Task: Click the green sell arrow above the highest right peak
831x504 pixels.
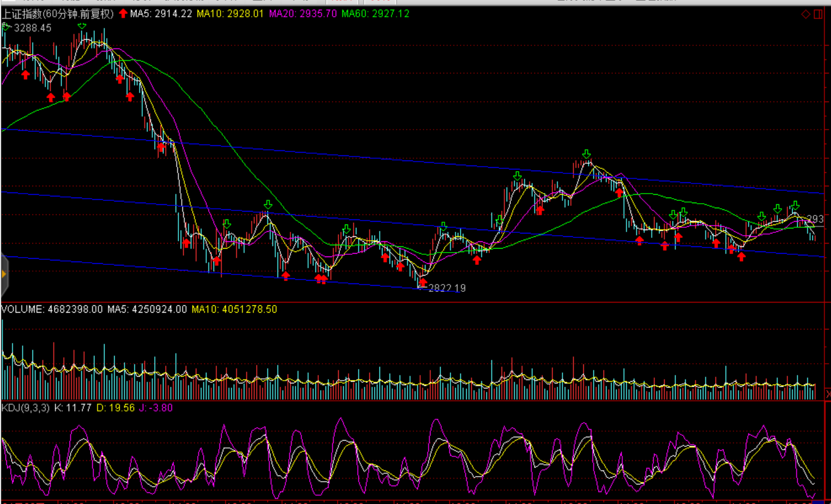Action: coord(586,154)
